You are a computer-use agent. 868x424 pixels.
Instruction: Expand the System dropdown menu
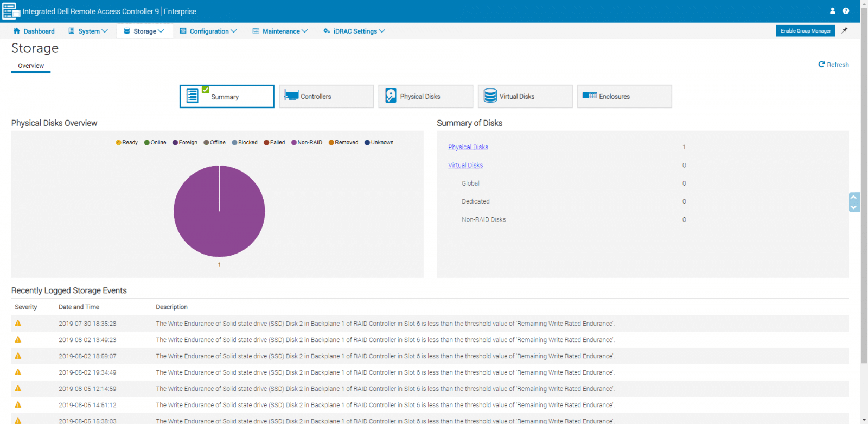coord(88,31)
